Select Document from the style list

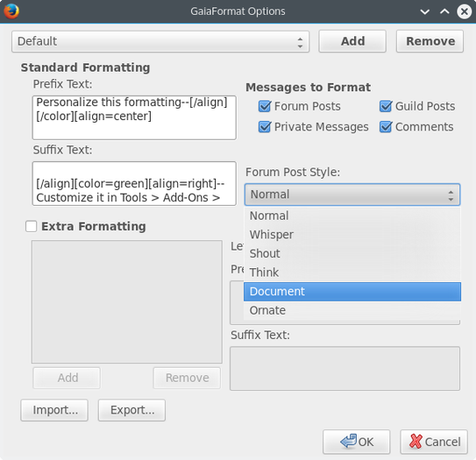tap(352, 291)
